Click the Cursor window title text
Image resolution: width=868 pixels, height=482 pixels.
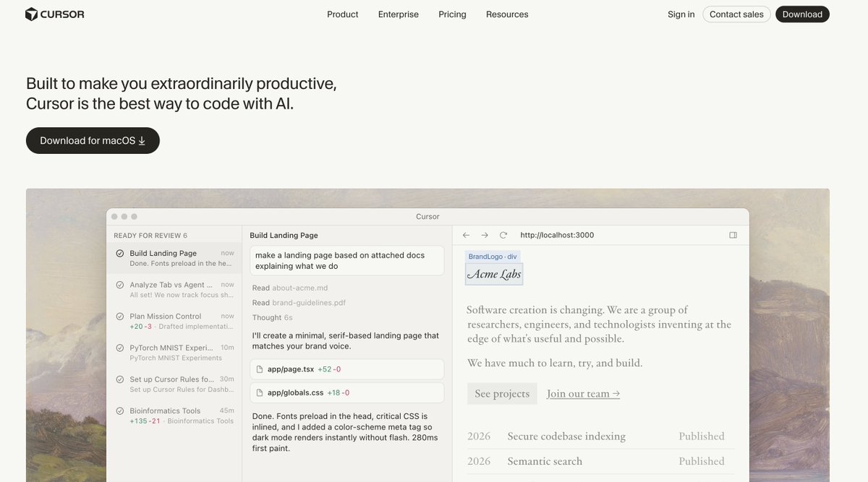click(x=427, y=217)
